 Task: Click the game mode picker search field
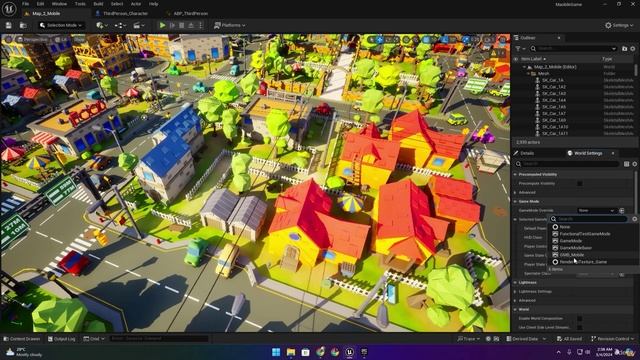(x=588, y=219)
